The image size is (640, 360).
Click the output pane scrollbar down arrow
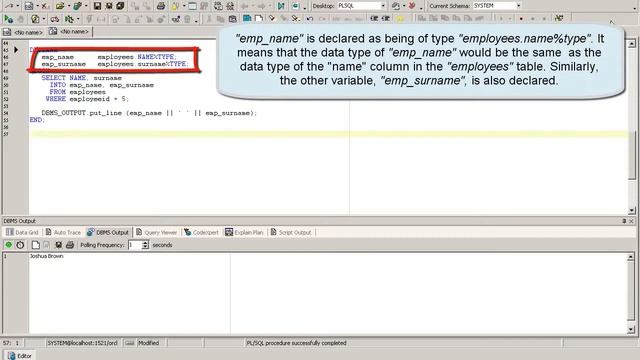pyautogui.click(x=631, y=329)
